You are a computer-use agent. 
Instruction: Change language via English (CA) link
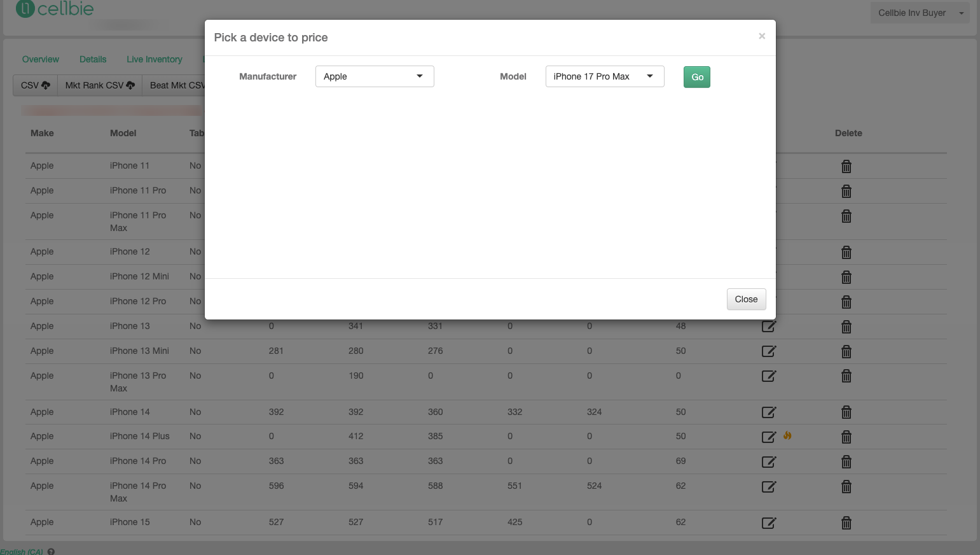22,551
